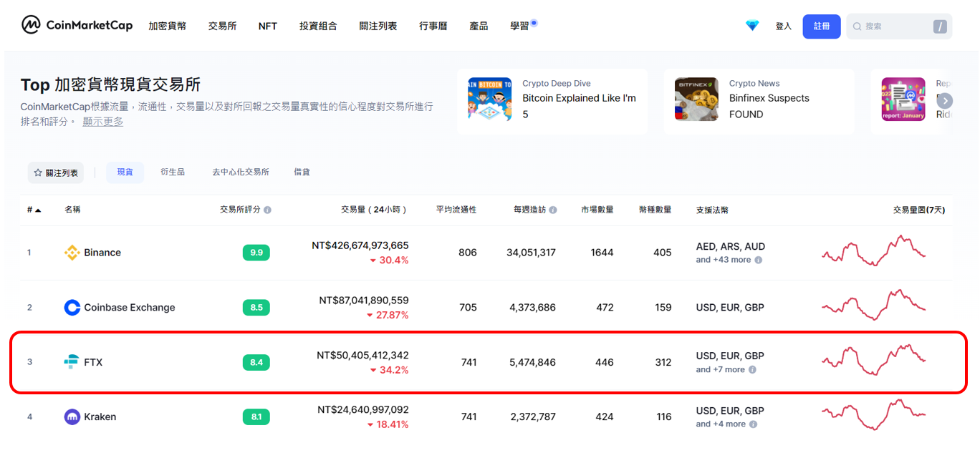Viewport: 980px width, 453px height.
Task: Switch to the 借貸 tab
Action: coord(302,172)
